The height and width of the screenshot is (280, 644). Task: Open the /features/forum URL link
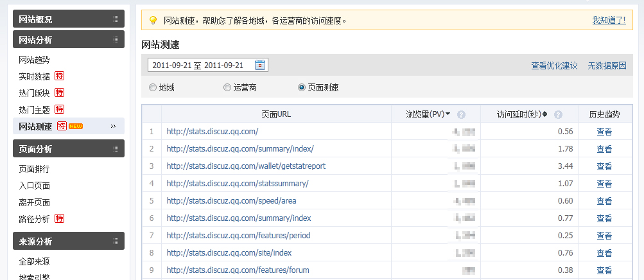(x=238, y=270)
